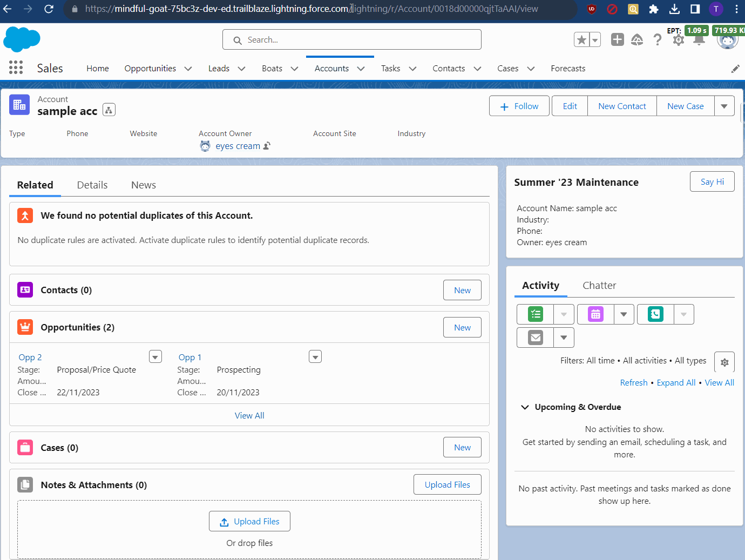Open the Accounts tab dropdown chevron

361,69
